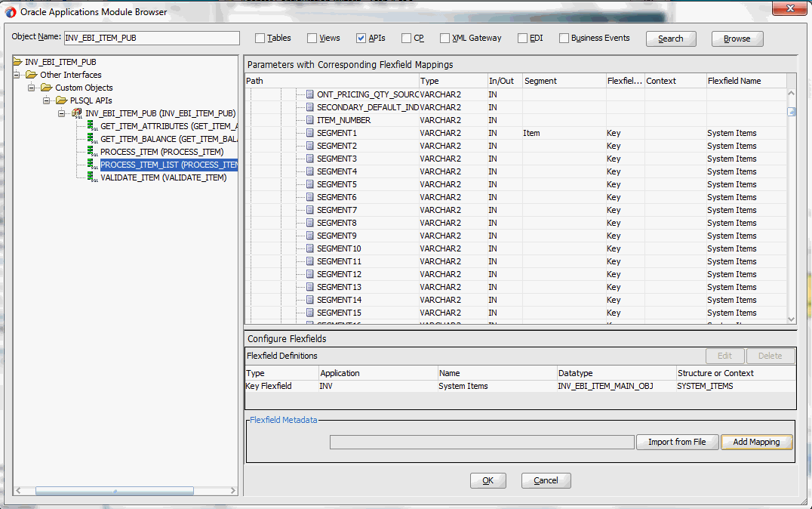Confirm with the OK button

[x=488, y=481]
